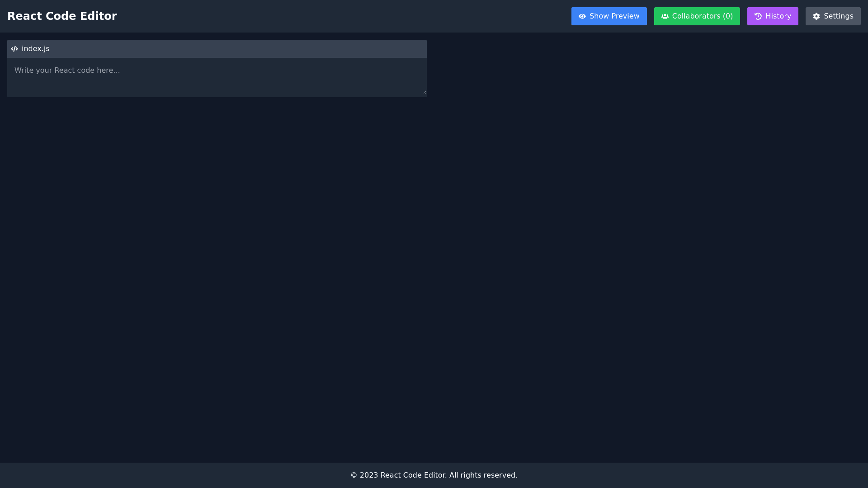Image resolution: width=868 pixels, height=488 pixels.
Task: Click the code file icon beside index.js
Action: click(x=14, y=48)
